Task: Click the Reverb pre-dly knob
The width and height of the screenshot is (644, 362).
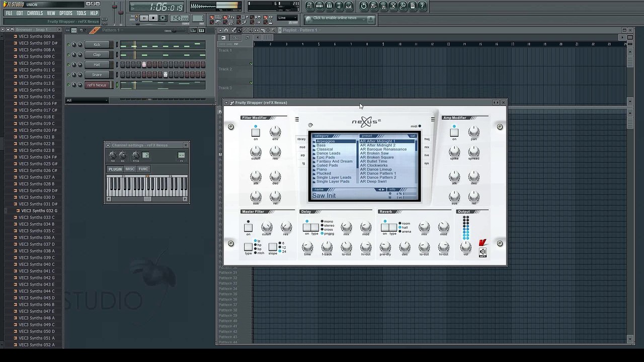Action: tap(385, 246)
